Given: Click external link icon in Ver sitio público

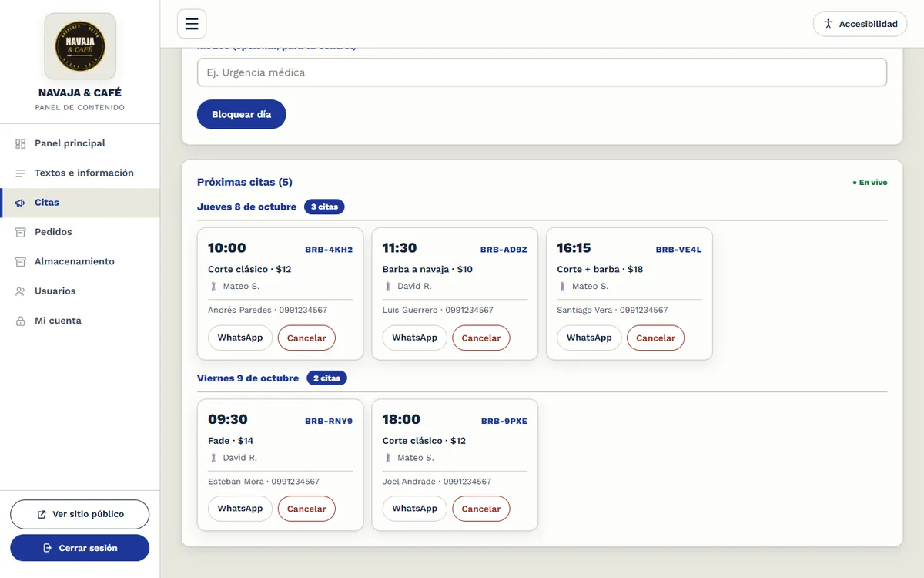Looking at the screenshot, I should (42, 514).
